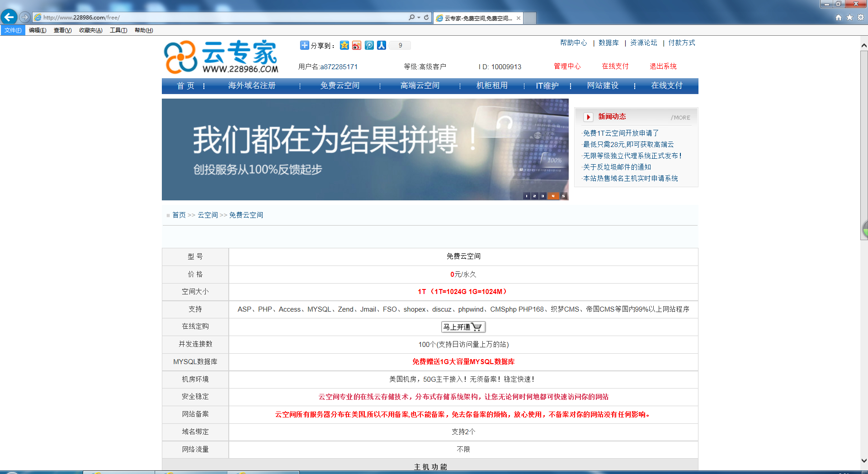Share to Tencent Pengyou icon
The image size is (868, 474).
coord(369,45)
